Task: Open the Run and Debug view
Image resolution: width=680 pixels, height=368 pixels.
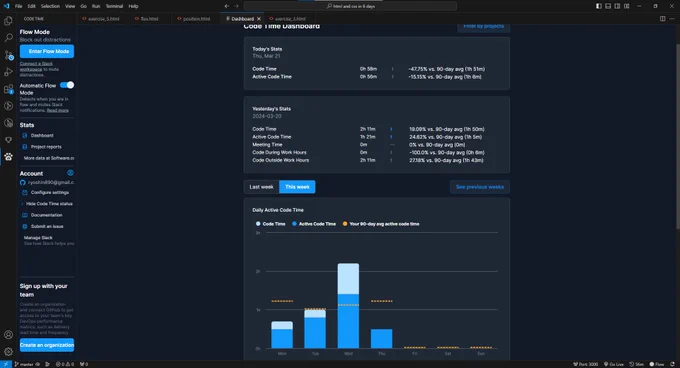Action: [x=8, y=72]
